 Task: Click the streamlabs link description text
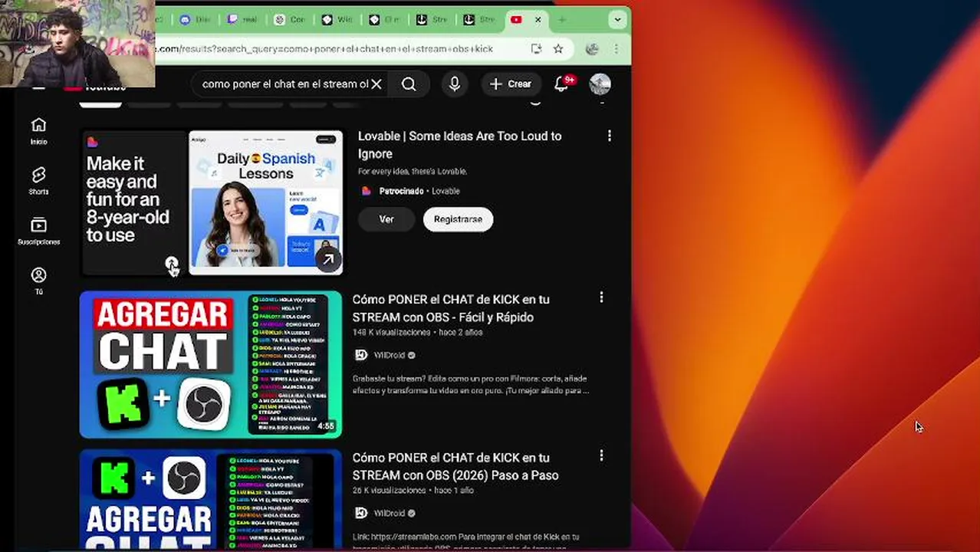pyautogui.click(x=466, y=540)
